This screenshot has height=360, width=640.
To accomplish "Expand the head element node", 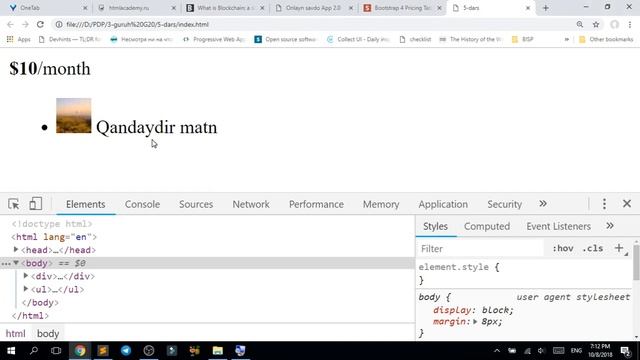I will [16, 249].
